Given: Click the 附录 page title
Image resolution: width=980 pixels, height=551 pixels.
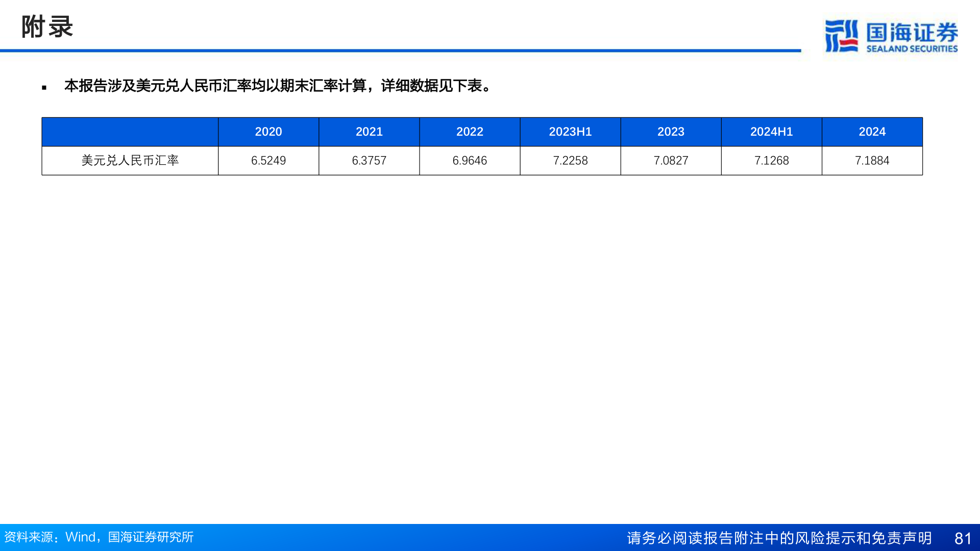Looking at the screenshot, I should tap(46, 28).
